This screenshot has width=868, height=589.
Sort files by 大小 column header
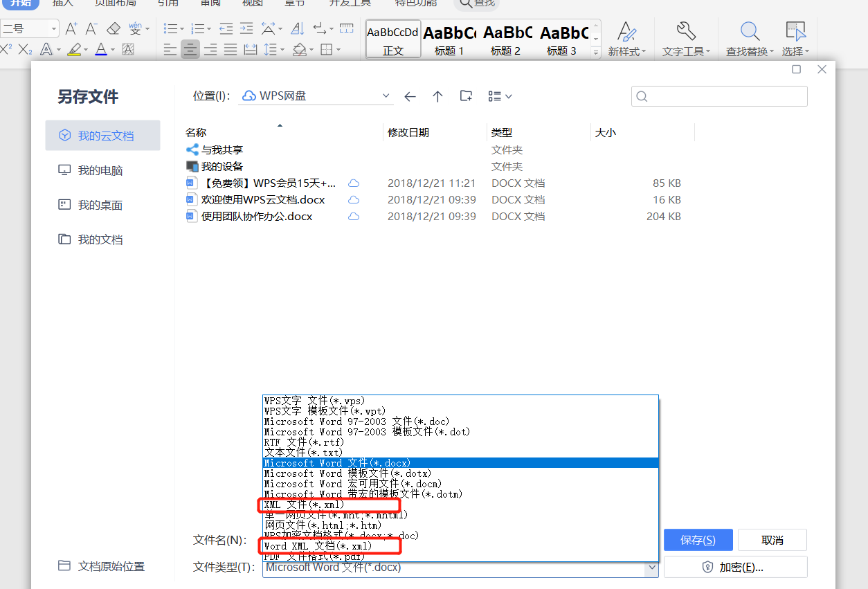[x=642, y=132]
